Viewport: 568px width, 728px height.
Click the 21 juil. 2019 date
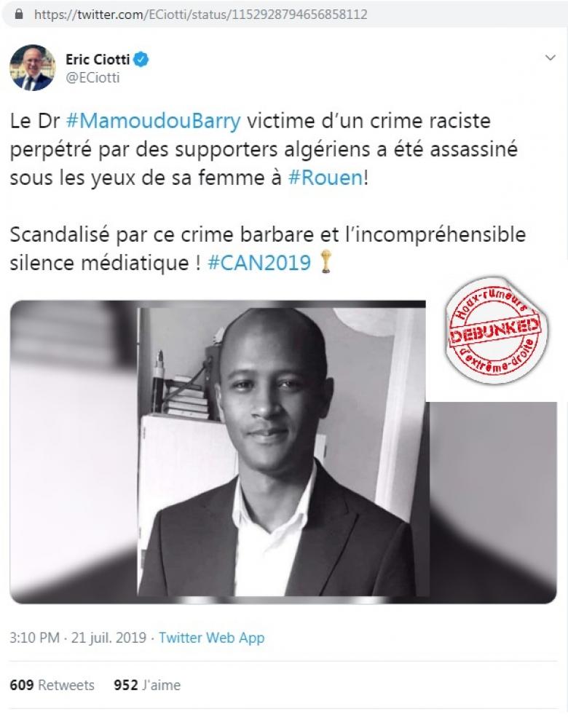109,638
